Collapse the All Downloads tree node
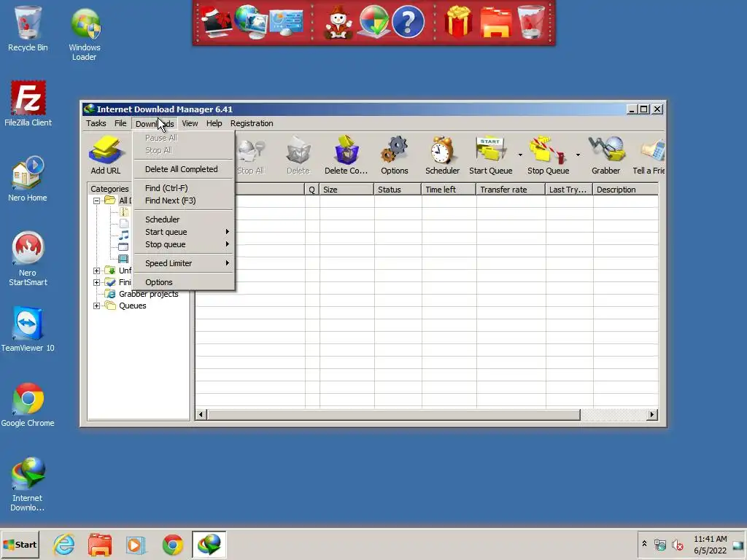The image size is (747, 560). [96, 201]
